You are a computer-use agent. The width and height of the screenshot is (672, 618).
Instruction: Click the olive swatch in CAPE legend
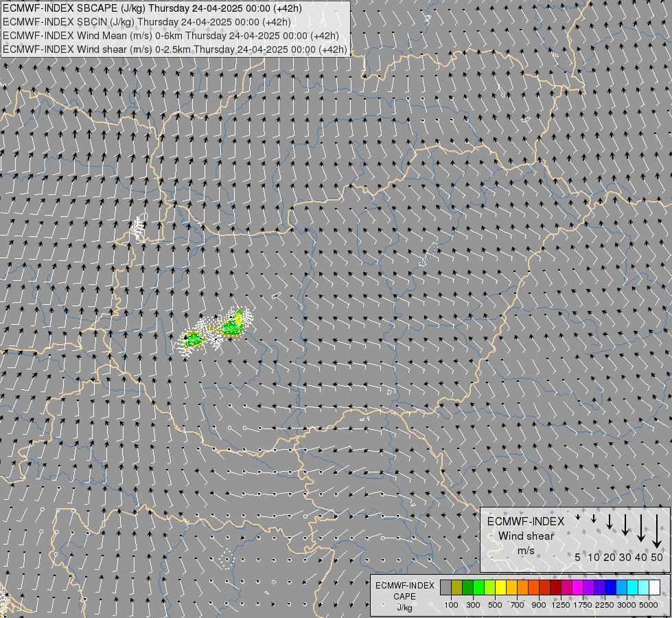pyautogui.click(x=457, y=587)
